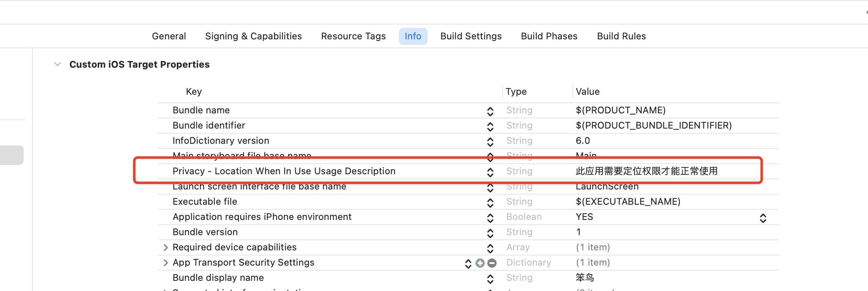Open the YES boolean value dropdown
The image size is (868, 291).
pyautogui.click(x=763, y=218)
